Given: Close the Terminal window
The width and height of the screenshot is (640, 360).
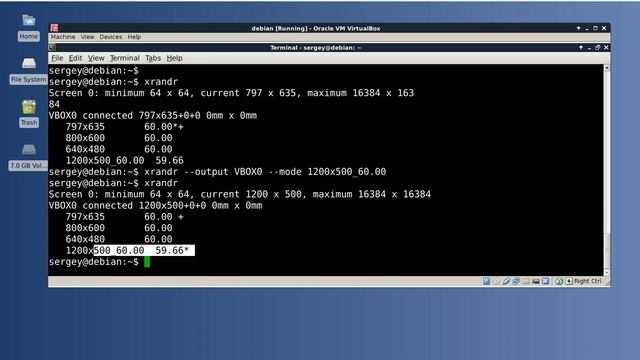Looking at the screenshot, I should (x=607, y=47).
